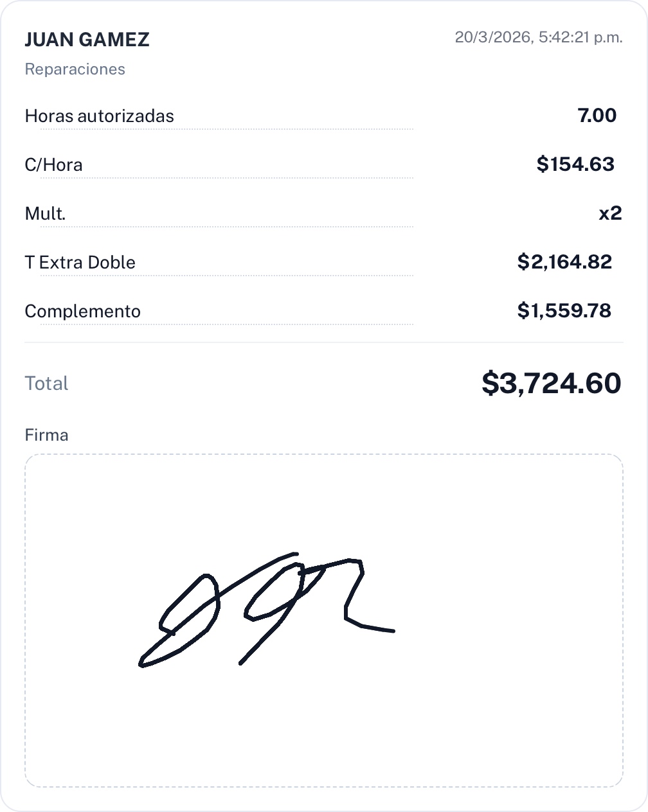The height and width of the screenshot is (812, 648).
Task: Click the $3,724.60 total amount
Action: point(551,384)
